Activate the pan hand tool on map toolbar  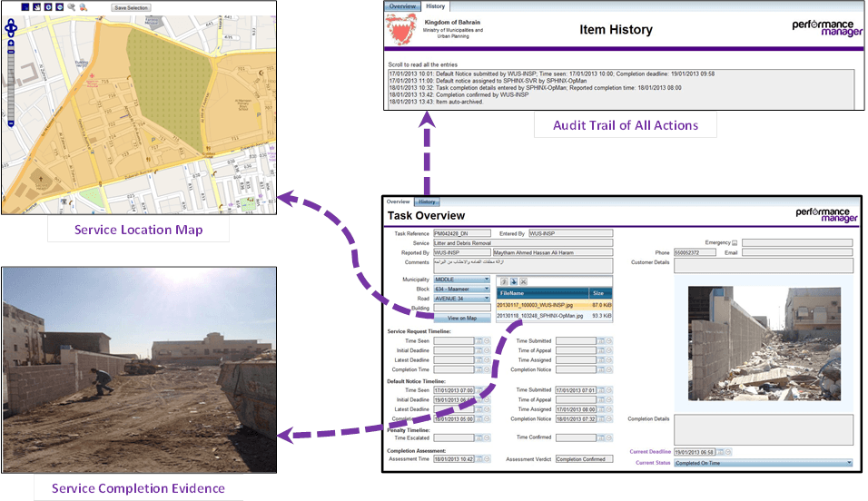click(x=36, y=7)
